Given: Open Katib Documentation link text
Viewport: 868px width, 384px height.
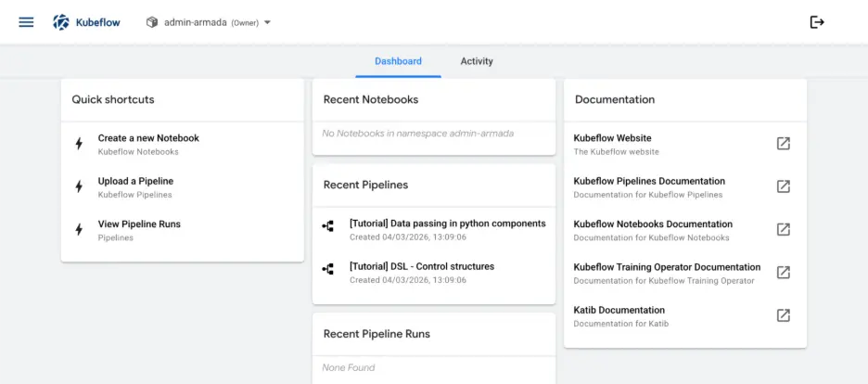Looking at the screenshot, I should pyautogui.click(x=619, y=311).
